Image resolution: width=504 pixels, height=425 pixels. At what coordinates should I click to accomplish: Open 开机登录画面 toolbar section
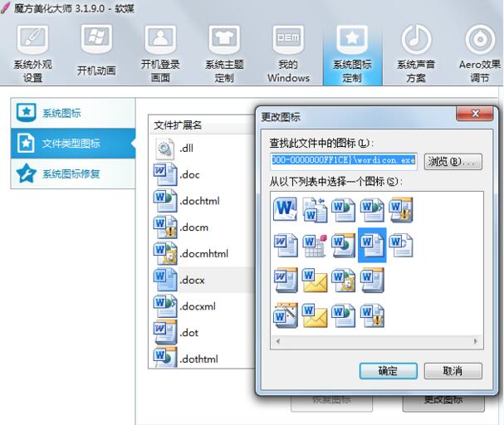click(160, 54)
